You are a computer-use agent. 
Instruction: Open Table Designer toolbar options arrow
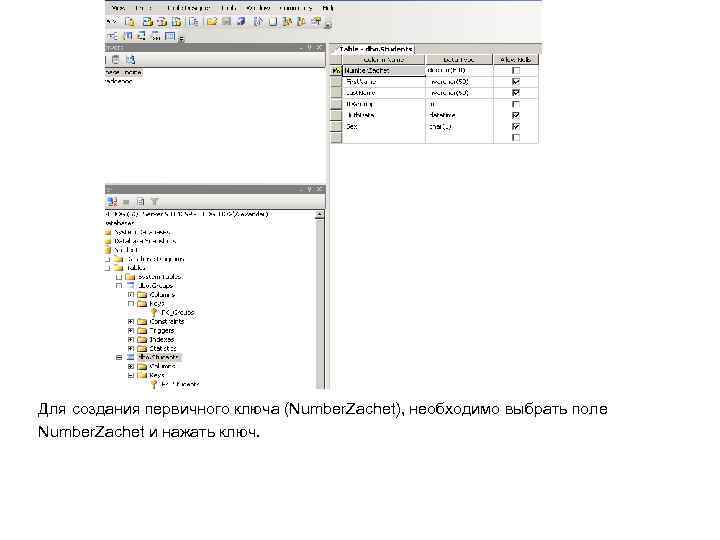click(182, 39)
